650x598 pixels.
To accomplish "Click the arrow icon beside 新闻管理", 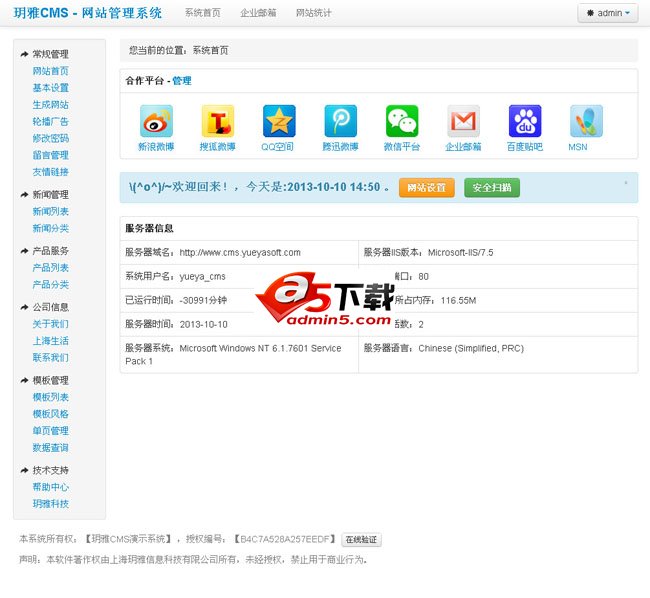I will click(24, 195).
